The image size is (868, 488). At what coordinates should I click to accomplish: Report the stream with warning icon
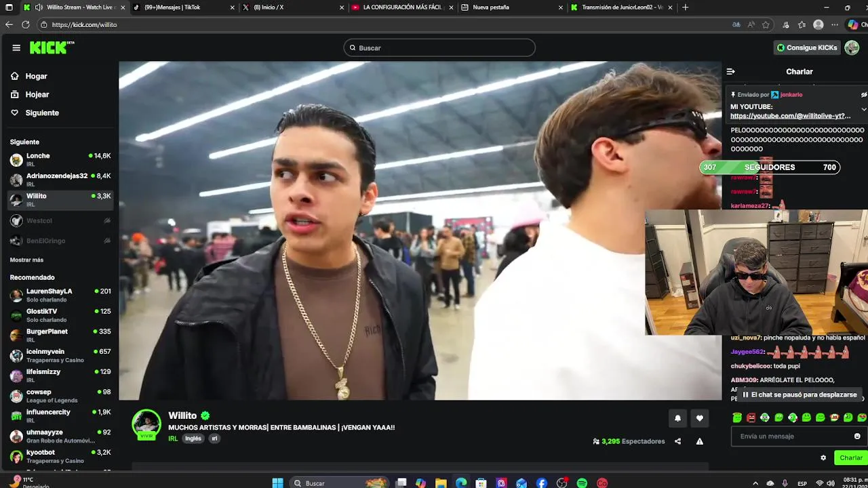700,441
